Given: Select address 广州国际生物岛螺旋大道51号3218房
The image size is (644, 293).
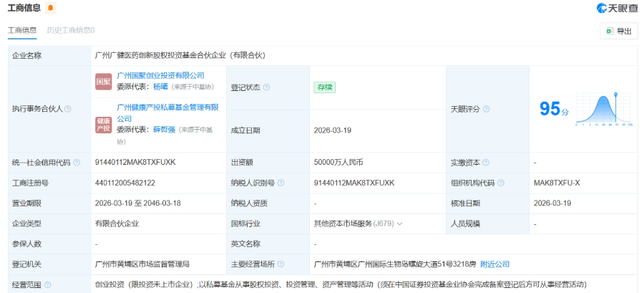Looking at the screenshot, I should pyautogui.click(x=415, y=264).
